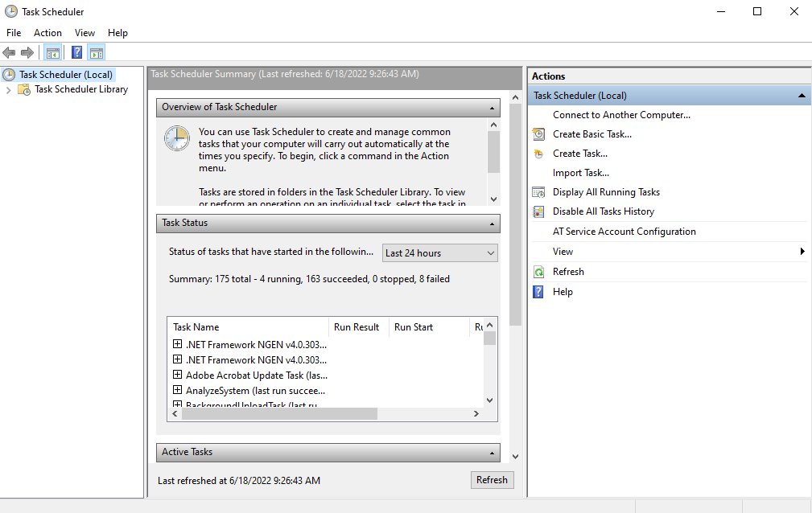Click Overview text scroll up arrow
This screenshot has height=513, width=812.
[493, 125]
